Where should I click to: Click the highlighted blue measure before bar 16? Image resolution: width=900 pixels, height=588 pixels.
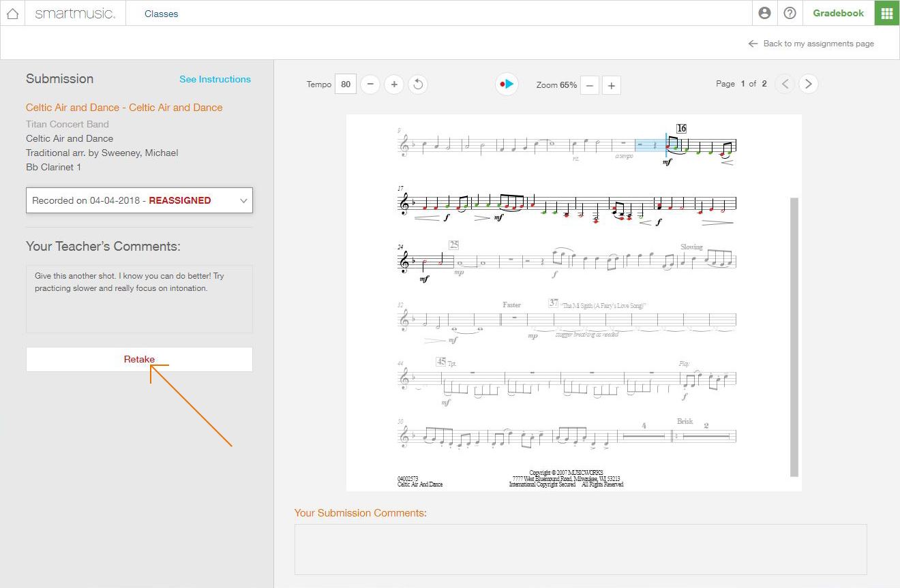pyautogui.click(x=650, y=146)
